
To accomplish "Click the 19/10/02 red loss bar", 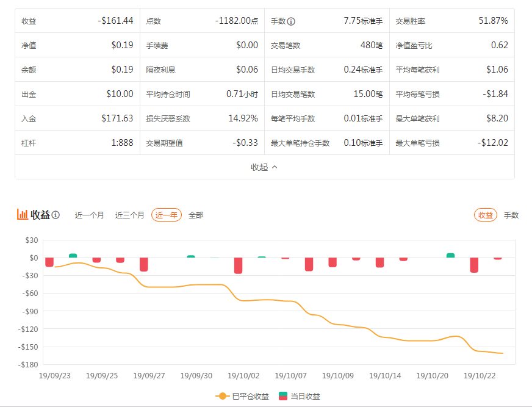I will (238, 266).
